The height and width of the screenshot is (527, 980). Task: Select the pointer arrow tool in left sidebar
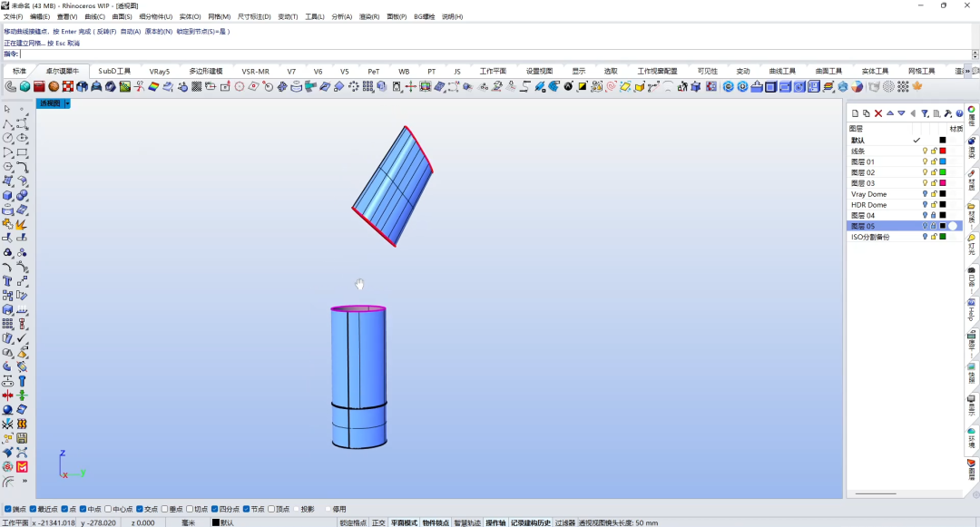tap(7, 109)
